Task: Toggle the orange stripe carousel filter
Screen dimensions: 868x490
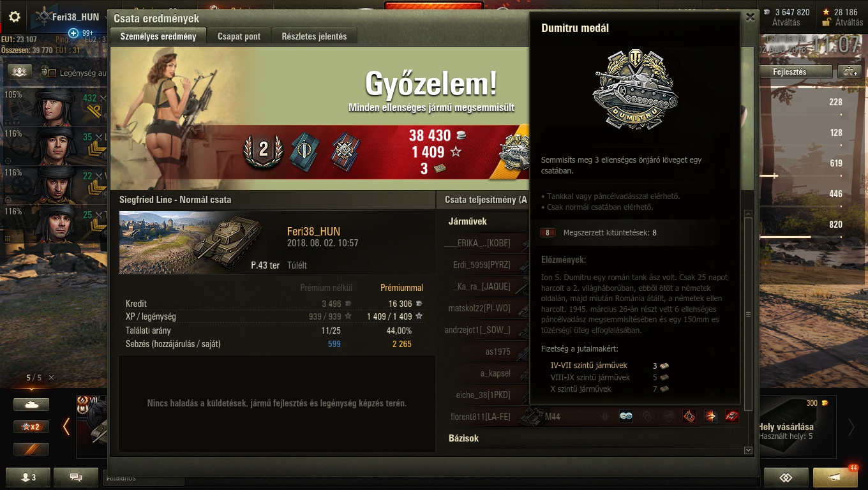Action: click(x=31, y=449)
